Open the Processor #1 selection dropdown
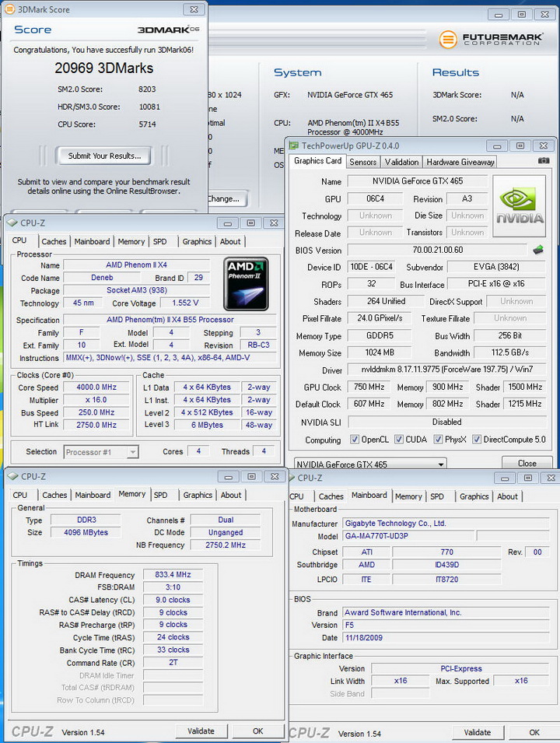 pos(100,452)
